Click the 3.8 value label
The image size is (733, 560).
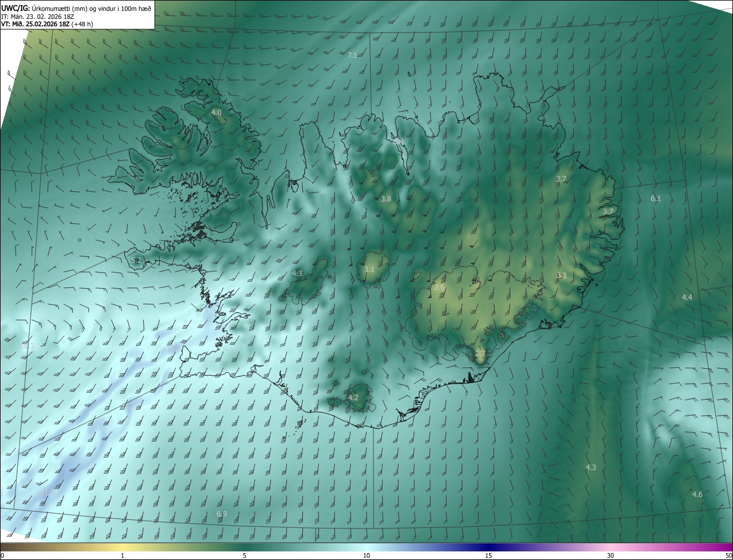[x=386, y=199]
